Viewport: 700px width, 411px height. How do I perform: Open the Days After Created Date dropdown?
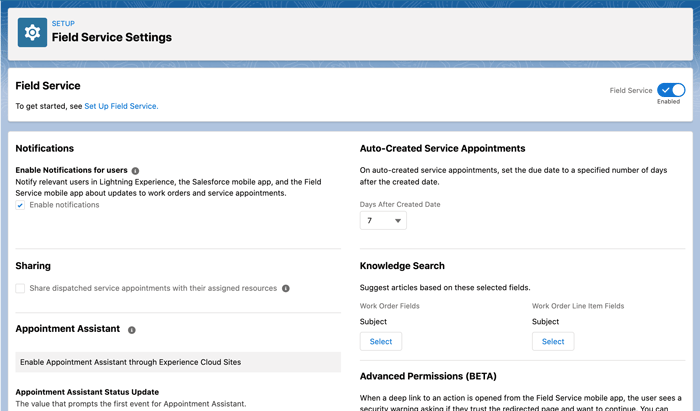point(383,220)
